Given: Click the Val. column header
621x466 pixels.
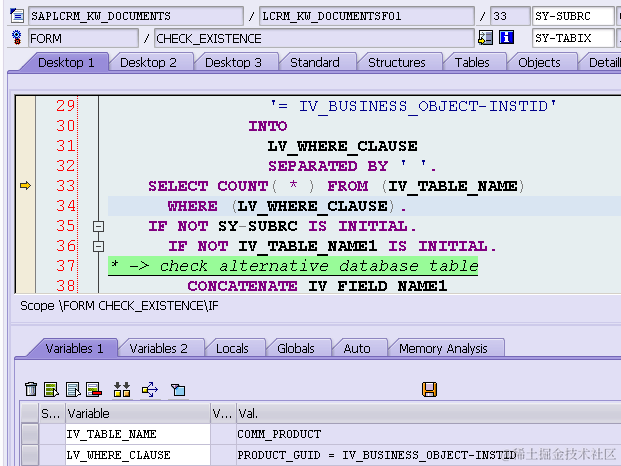Looking at the screenshot, I should coord(429,413).
